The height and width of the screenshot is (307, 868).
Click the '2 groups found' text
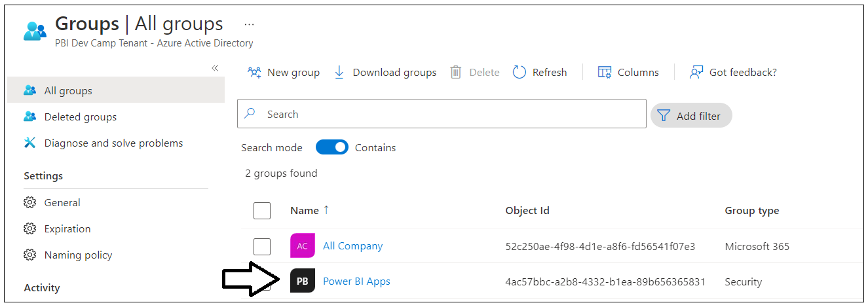coord(281,173)
